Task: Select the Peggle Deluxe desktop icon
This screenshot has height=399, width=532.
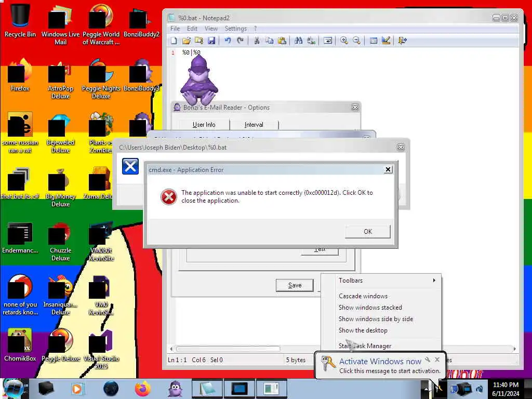Action: 60,345
